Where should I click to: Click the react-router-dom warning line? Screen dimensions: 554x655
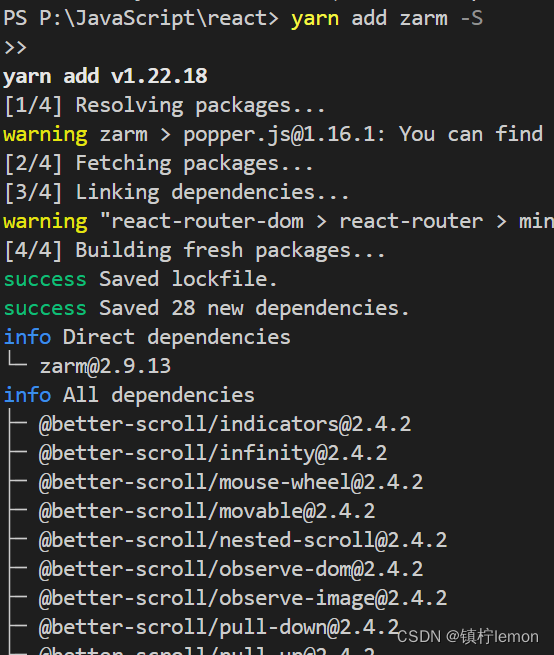pos(279,221)
